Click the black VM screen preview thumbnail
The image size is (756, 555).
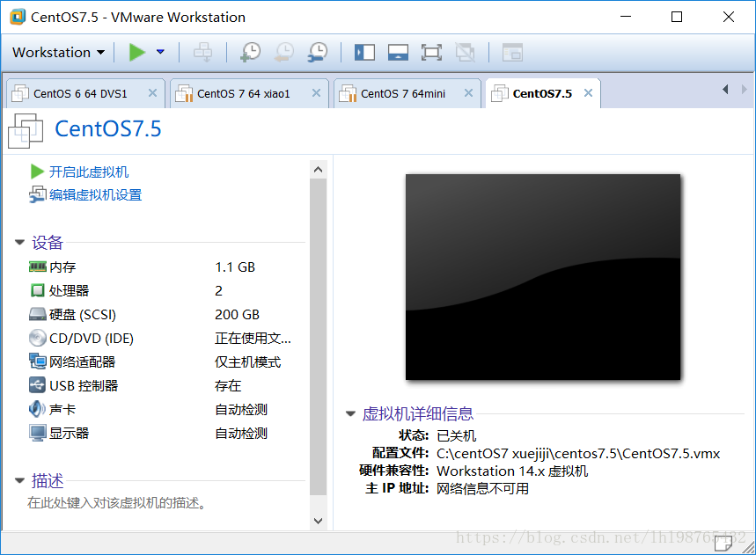(x=543, y=277)
